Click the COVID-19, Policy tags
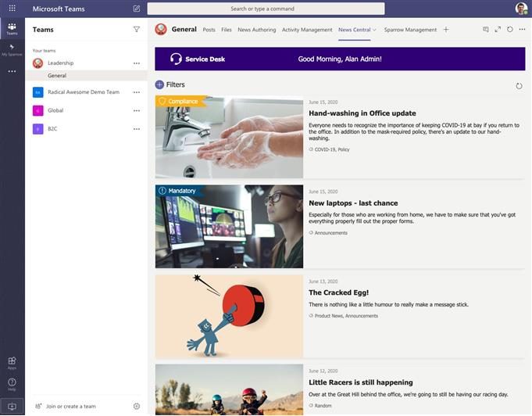532x416 pixels. click(x=332, y=149)
